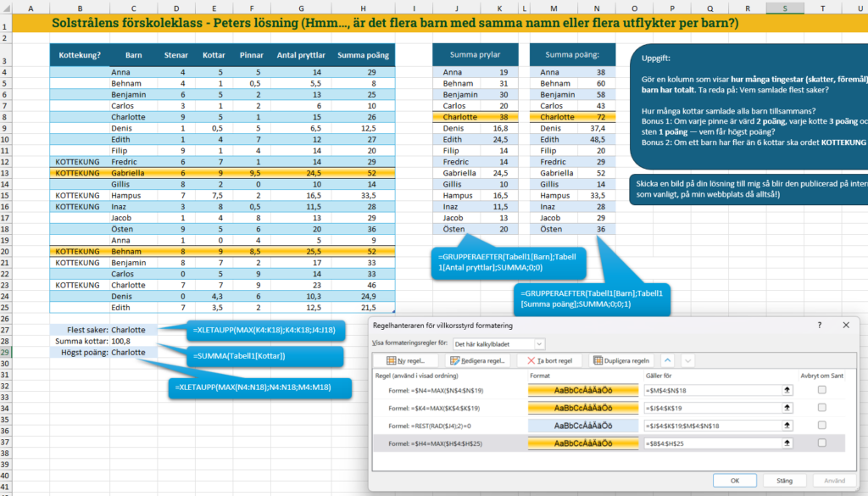
Task: Toggle Avbryt om Sant for $N4 rule
Action: [822, 390]
